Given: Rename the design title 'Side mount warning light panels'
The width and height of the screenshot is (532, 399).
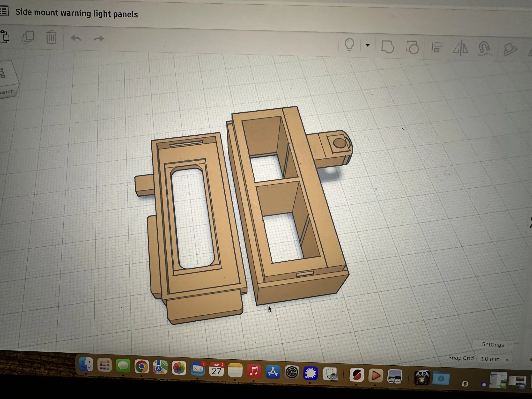Looking at the screenshot, I should [77, 13].
